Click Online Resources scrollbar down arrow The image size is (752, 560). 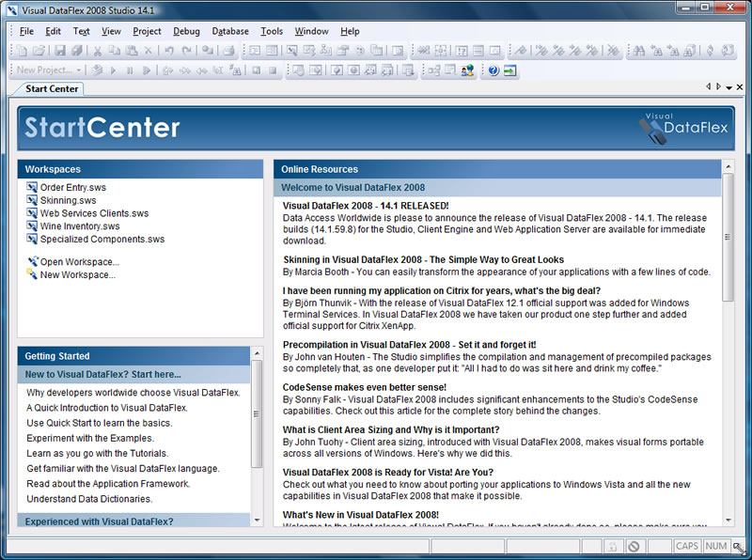click(728, 521)
